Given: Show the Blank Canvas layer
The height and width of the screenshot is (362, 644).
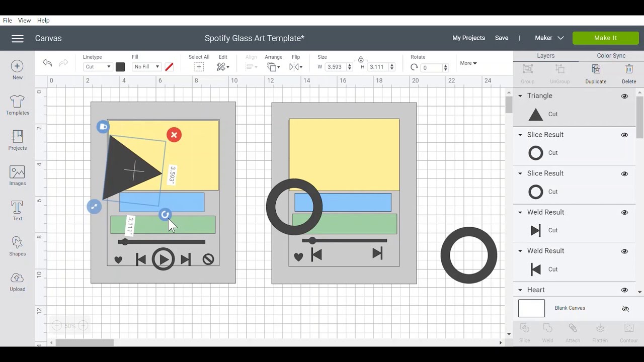Looking at the screenshot, I should pos(625,309).
